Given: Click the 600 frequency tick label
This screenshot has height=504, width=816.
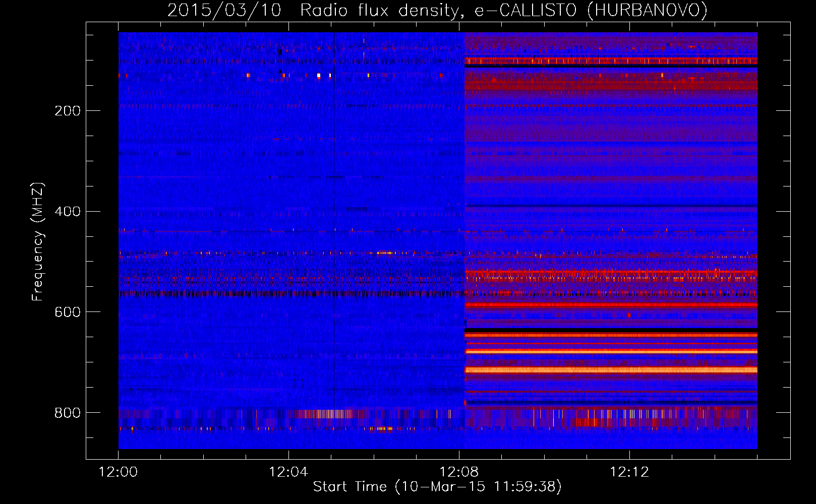Looking at the screenshot, I should click(68, 312).
